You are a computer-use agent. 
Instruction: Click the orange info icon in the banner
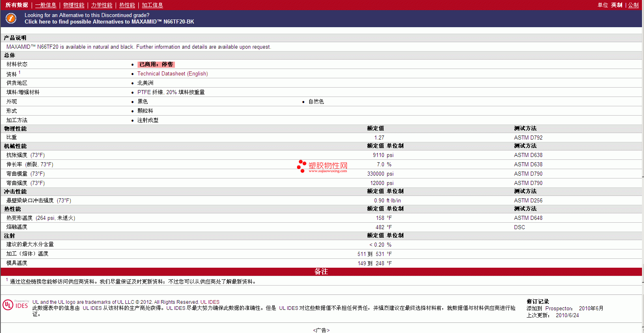(11, 18)
